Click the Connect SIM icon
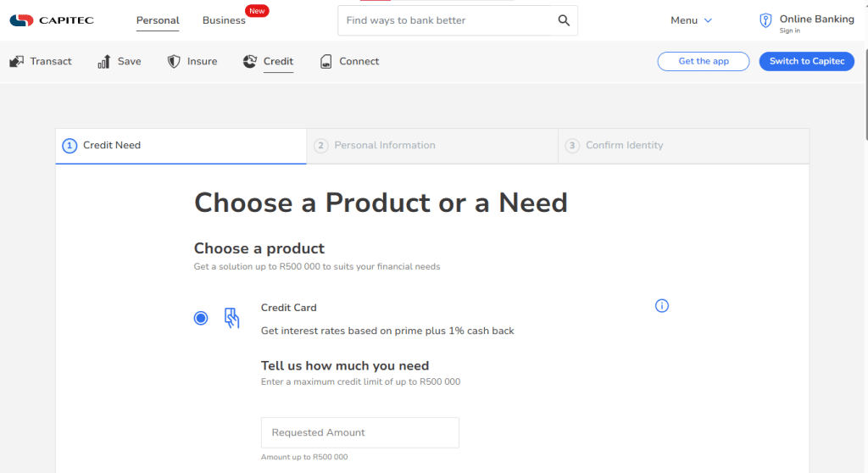The height and width of the screenshot is (473, 868). pos(326,62)
